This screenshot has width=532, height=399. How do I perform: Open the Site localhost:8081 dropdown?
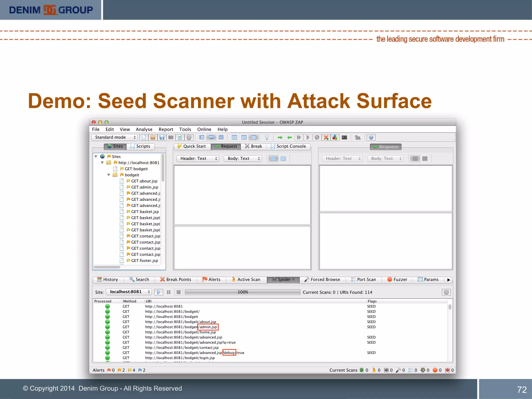click(129, 292)
